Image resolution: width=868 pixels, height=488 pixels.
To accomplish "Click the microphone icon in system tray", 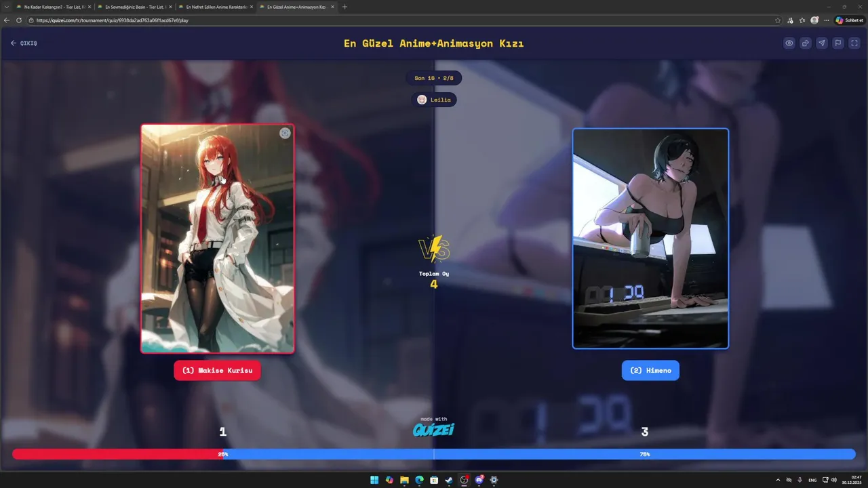I will pyautogui.click(x=800, y=480).
